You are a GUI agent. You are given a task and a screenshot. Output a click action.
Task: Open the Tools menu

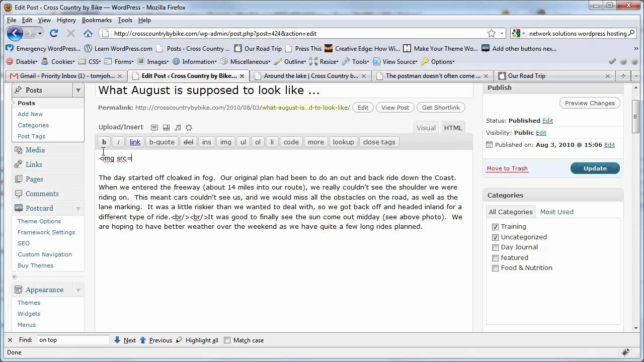[125, 20]
